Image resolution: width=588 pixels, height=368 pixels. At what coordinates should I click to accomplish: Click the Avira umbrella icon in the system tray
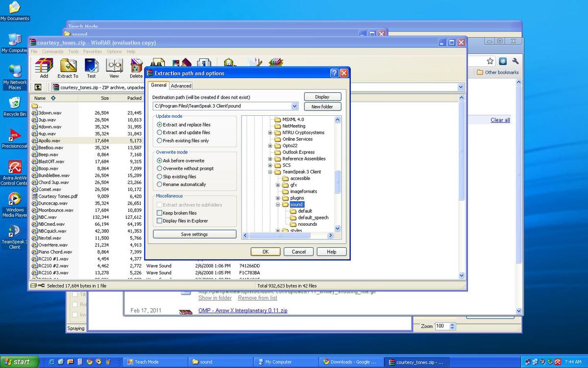(x=557, y=362)
